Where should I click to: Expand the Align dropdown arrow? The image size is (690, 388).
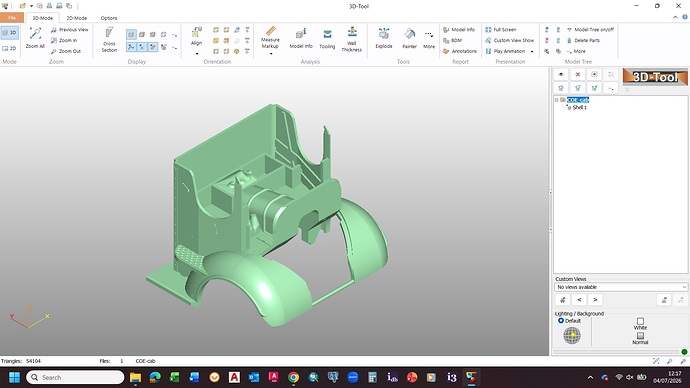(197, 54)
